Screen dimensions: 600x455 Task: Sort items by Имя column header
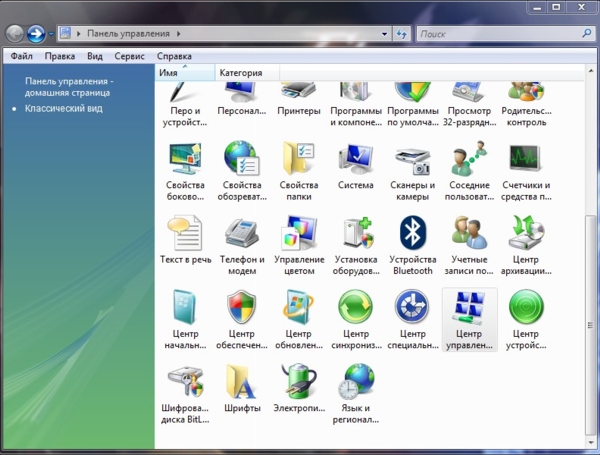[x=185, y=73]
